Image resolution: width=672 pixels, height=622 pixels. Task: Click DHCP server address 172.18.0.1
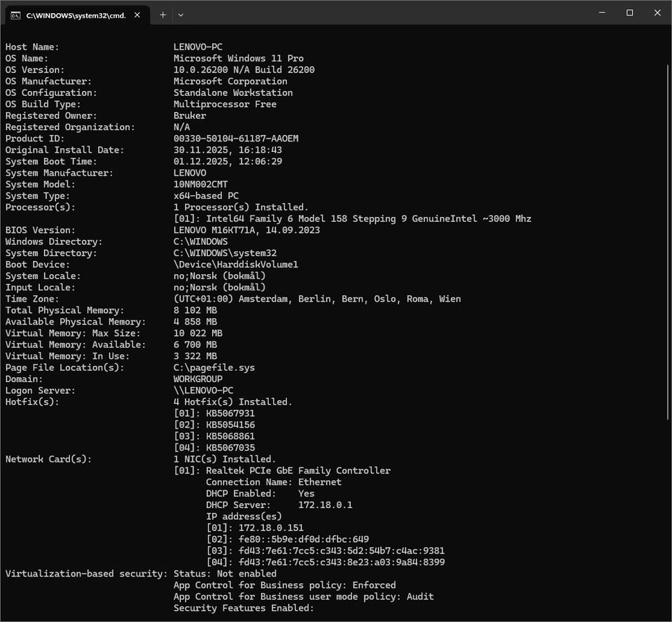(325, 505)
